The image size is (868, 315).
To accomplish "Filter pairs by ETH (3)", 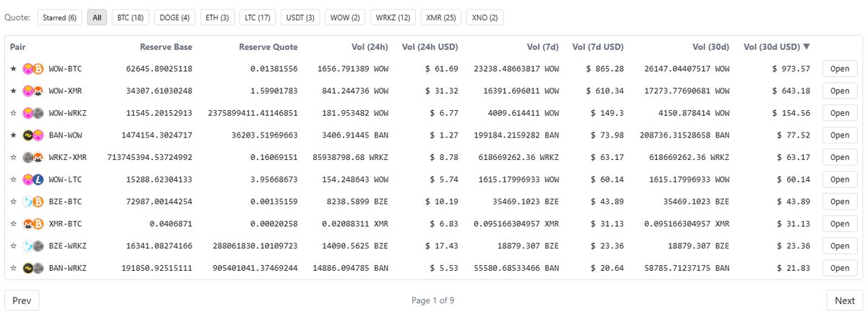I will coord(217,17).
